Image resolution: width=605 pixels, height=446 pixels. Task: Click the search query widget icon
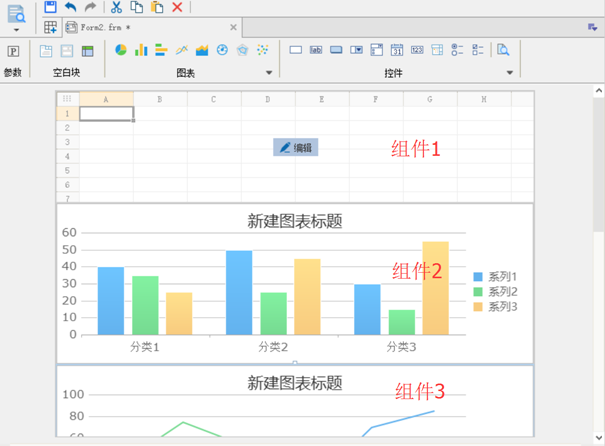pos(503,50)
